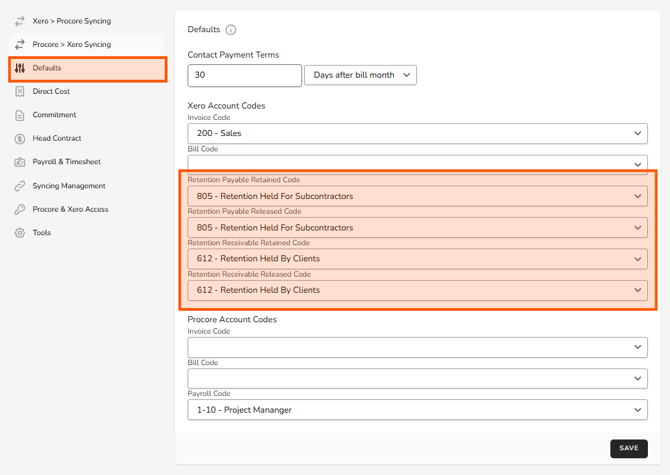Viewport: 670px width, 475px height.
Task: Click the Commitment document icon
Action: click(20, 115)
